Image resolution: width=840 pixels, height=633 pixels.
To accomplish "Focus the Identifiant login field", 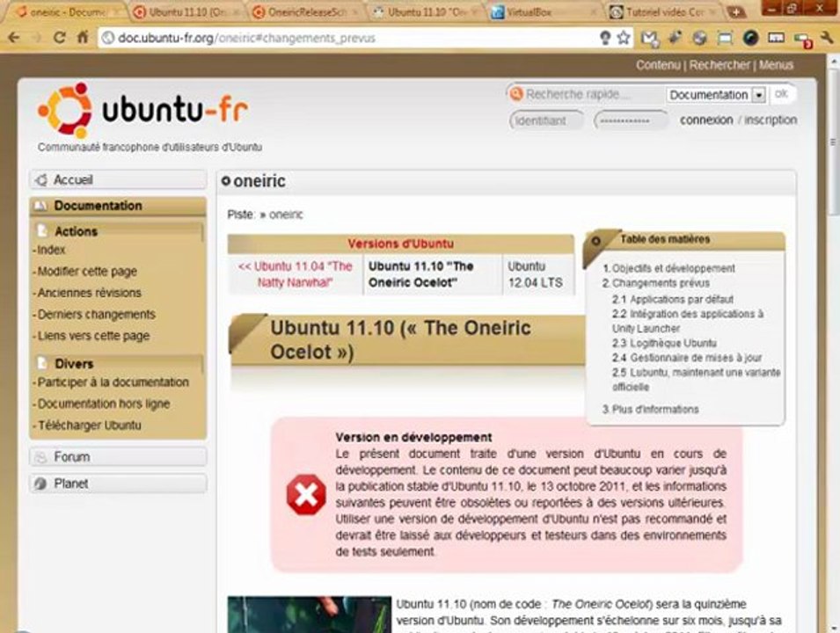I will click(546, 120).
